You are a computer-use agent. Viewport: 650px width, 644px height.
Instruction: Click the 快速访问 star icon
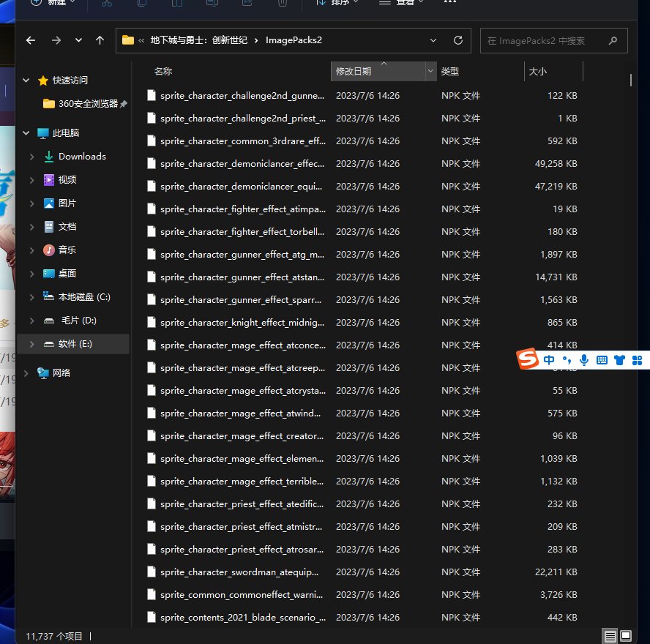tap(43, 80)
